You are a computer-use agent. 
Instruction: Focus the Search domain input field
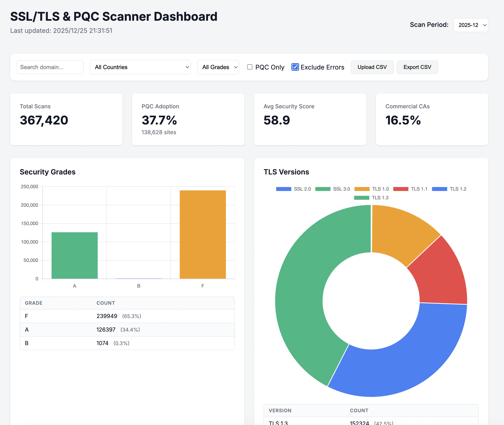(50, 67)
